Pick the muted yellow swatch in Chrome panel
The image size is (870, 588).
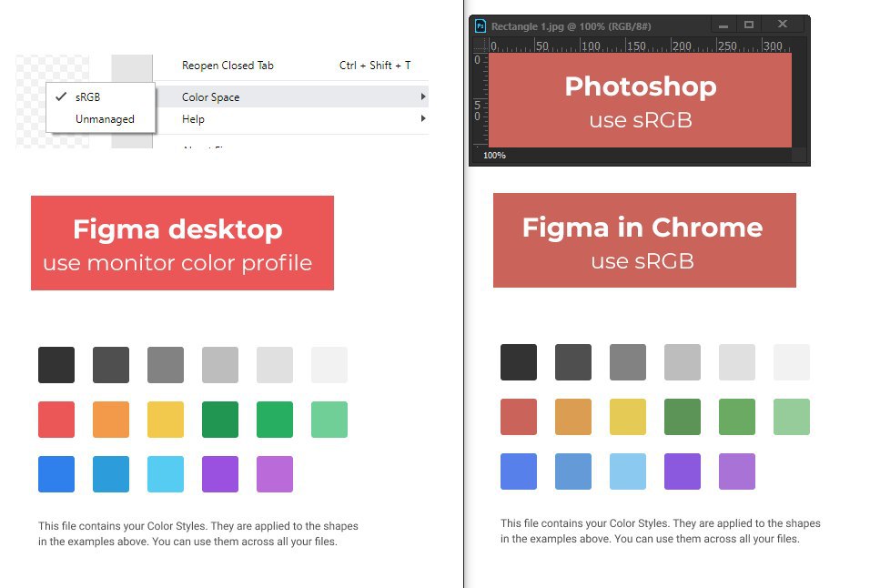pos(628,417)
